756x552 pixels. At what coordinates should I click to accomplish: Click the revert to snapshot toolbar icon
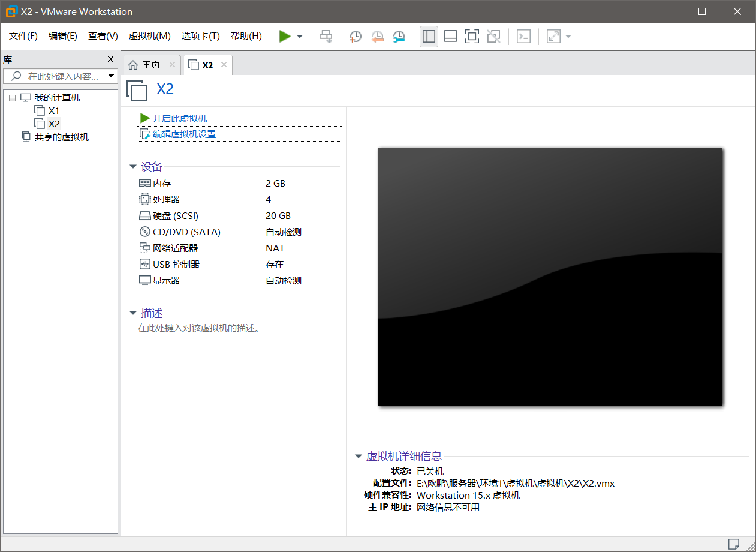(377, 37)
